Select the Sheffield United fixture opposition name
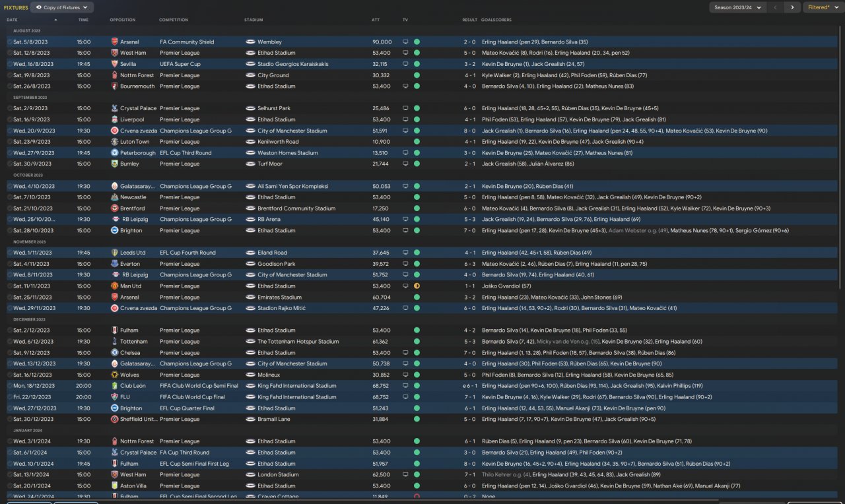845x504 pixels. 139,419
